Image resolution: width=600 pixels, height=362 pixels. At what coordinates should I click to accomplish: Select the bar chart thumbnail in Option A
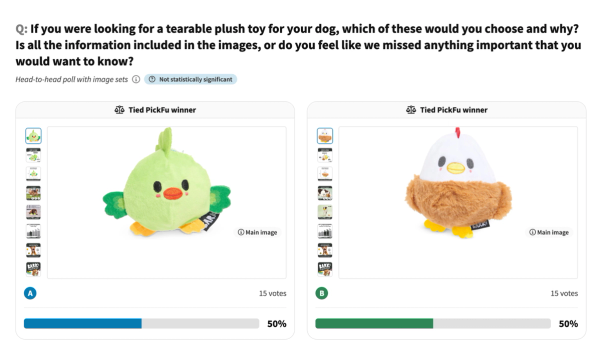pos(33,231)
